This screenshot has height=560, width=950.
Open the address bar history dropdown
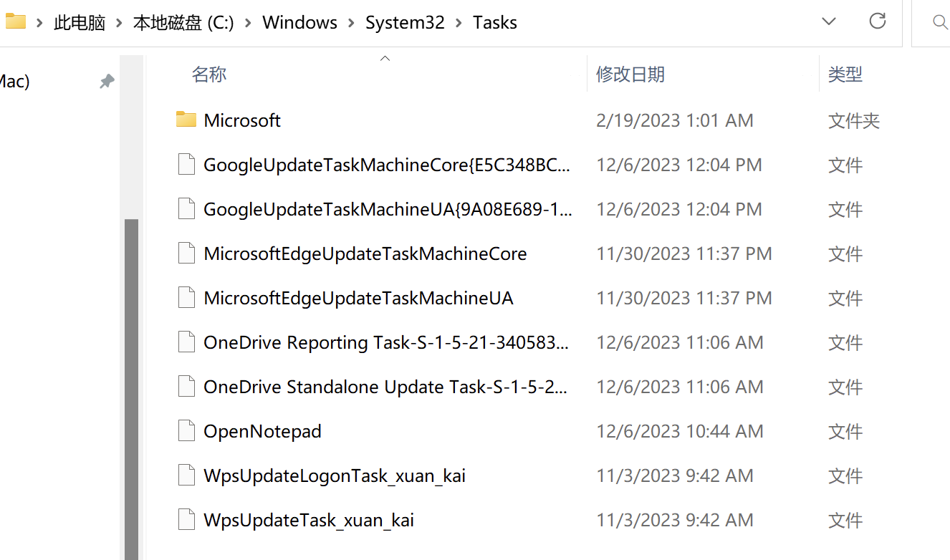click(x=829, y=21)
